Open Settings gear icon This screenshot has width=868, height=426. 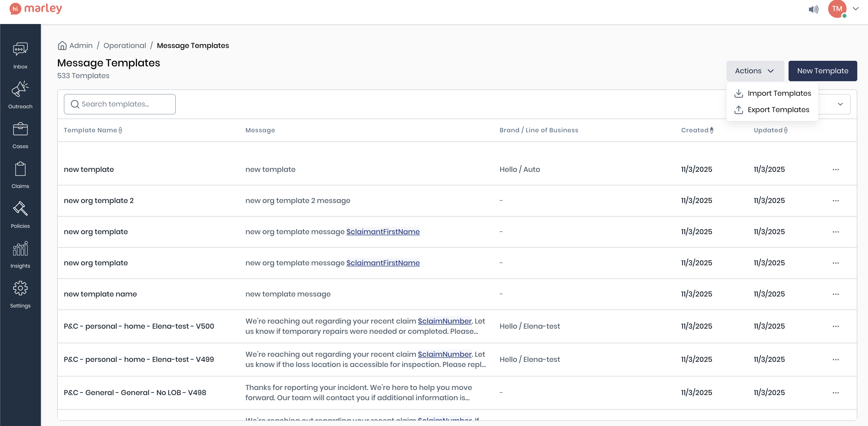pyautogui.click(x=20, y=289)
